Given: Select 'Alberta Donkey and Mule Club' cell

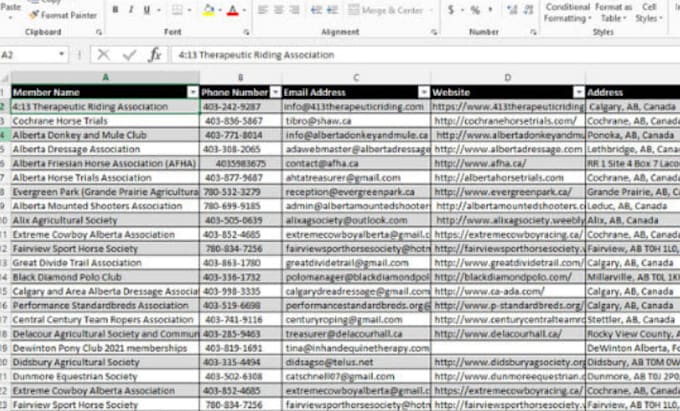Looking at the screenshot, I should coord(105,135).
